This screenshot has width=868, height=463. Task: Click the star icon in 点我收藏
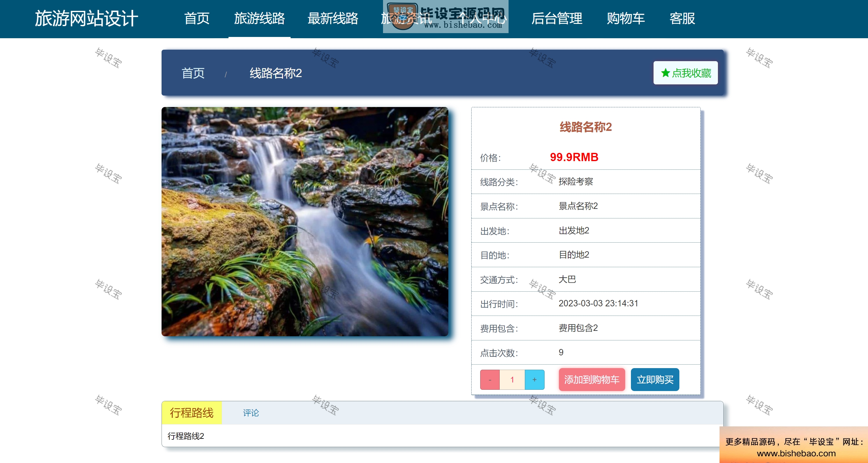point(665,73)
